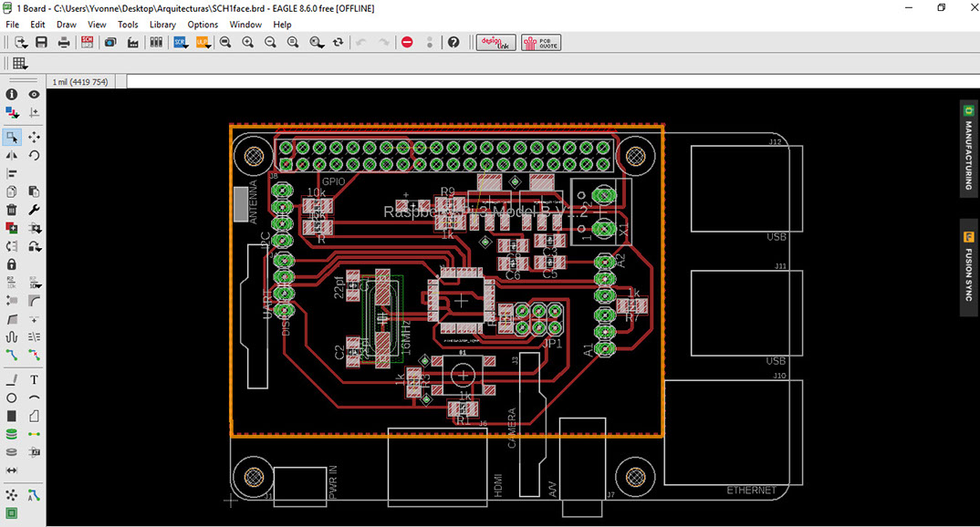The height and width of the screenshot is (527, 980).
Task: Open the Tools menu
Action: [x=128, y=25]
